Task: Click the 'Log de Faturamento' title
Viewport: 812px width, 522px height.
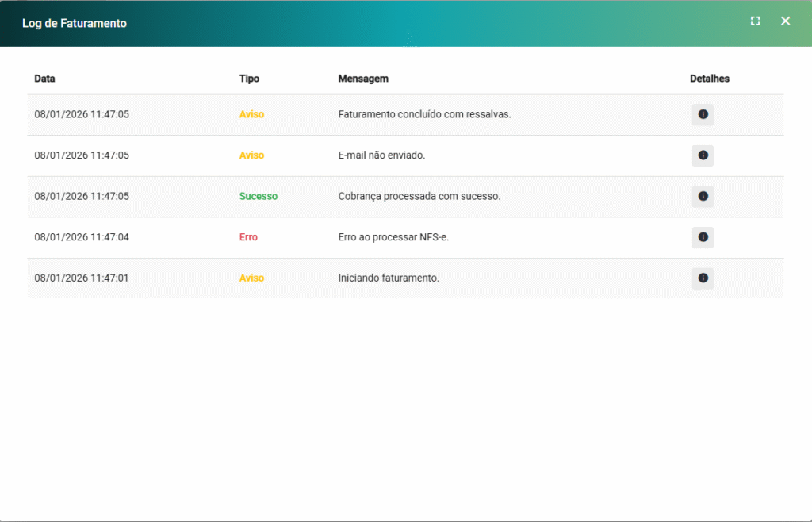Action: pyautogui.click(x=75, y=23)
